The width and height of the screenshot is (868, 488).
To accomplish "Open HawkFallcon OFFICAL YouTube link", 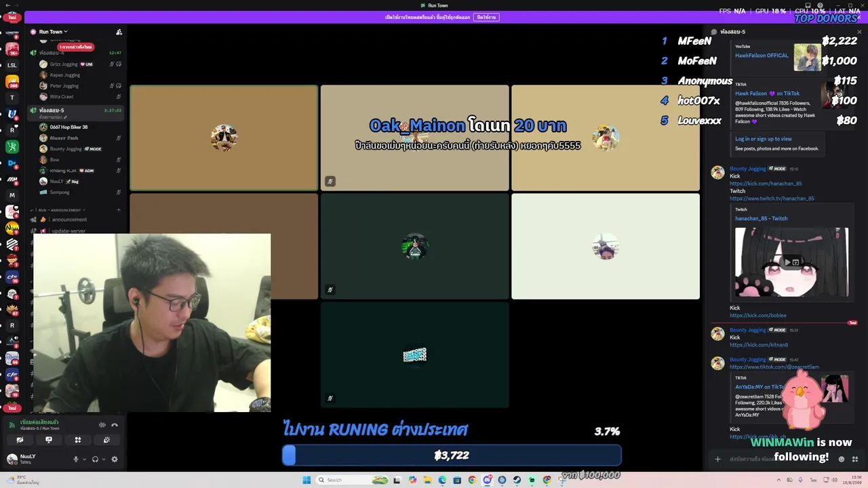I will (x=762, y=56).
